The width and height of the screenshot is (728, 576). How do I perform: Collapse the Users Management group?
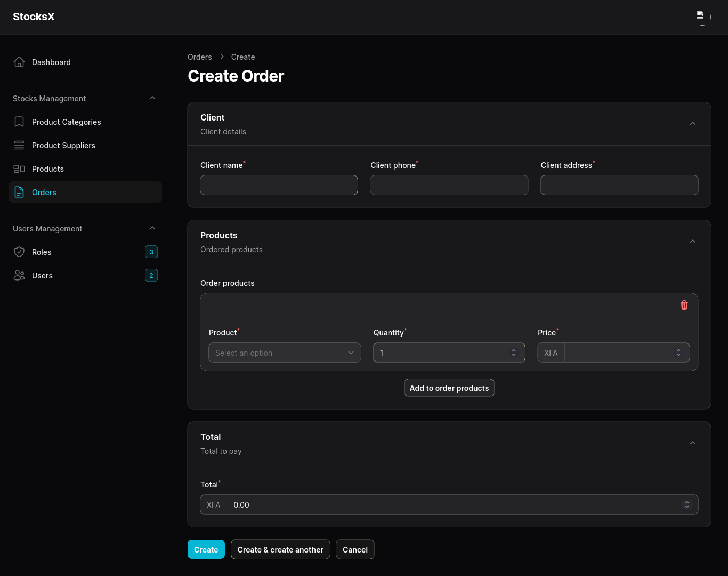pyautogui.click(x=152, y=228)
